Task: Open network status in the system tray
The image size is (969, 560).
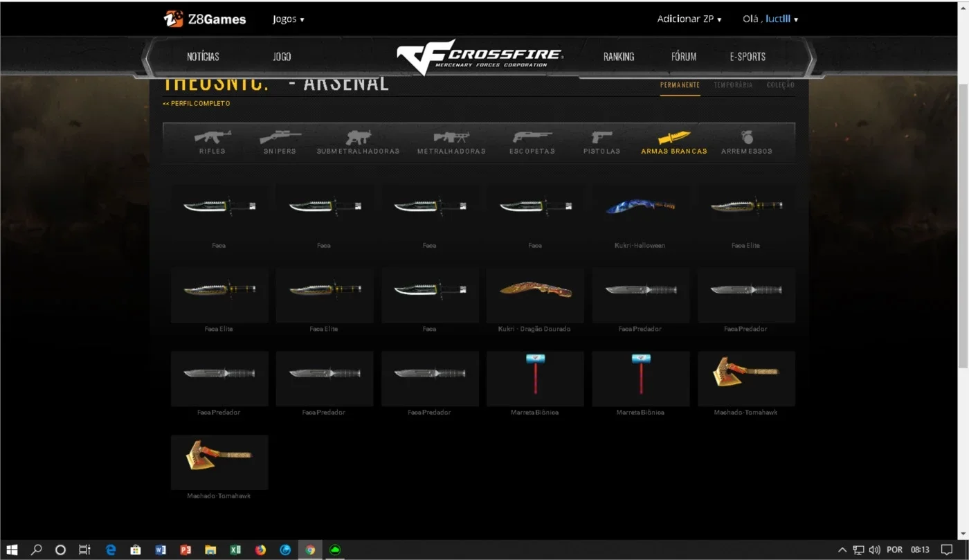Action: point(858,550)
